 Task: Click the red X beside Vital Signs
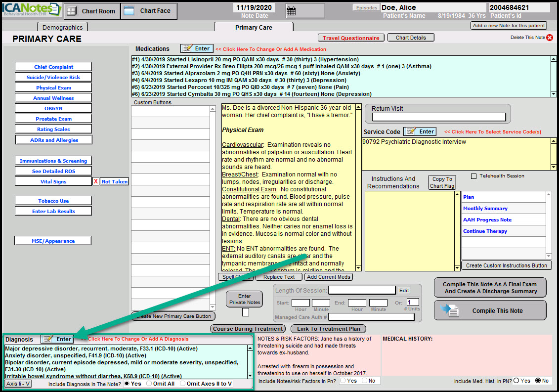[x=96, y=181]
